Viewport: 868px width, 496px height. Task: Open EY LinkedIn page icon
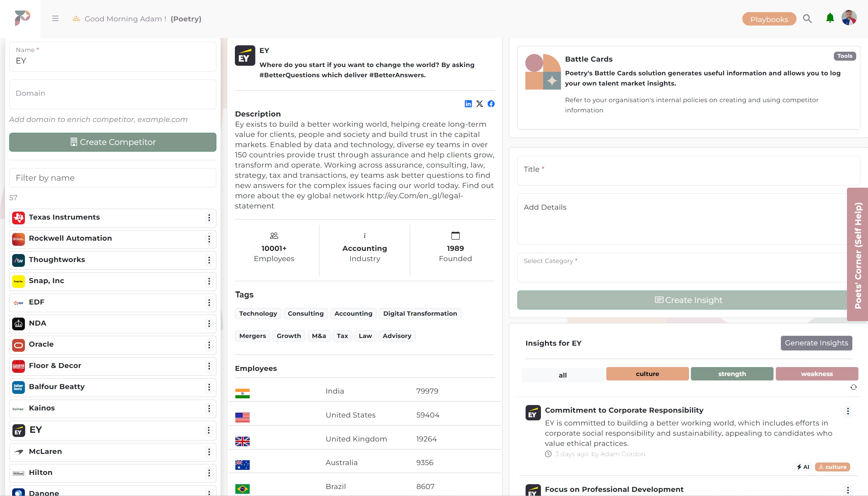click(x=468, y=103)
